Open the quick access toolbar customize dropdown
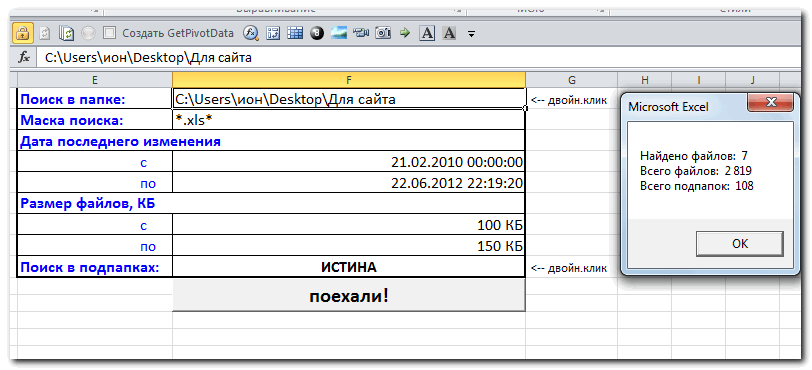This screenshot has height=370, width=812. click(x=471, y=34)
